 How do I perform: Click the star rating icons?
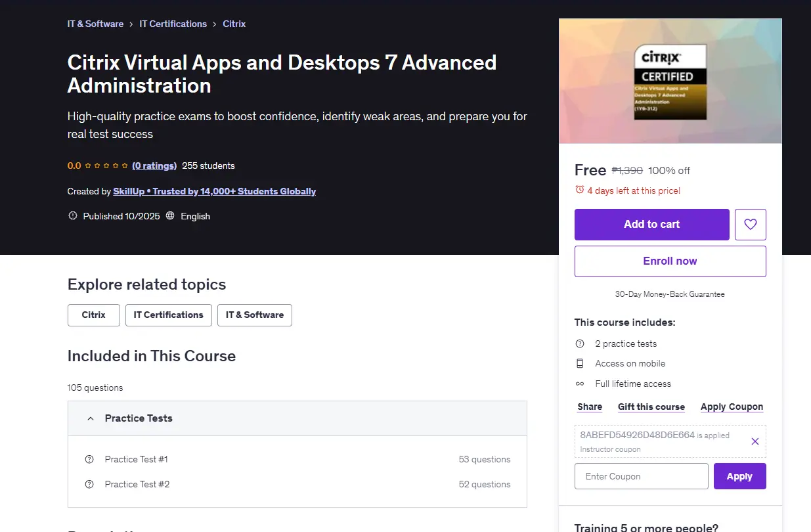tap(106, 166)
